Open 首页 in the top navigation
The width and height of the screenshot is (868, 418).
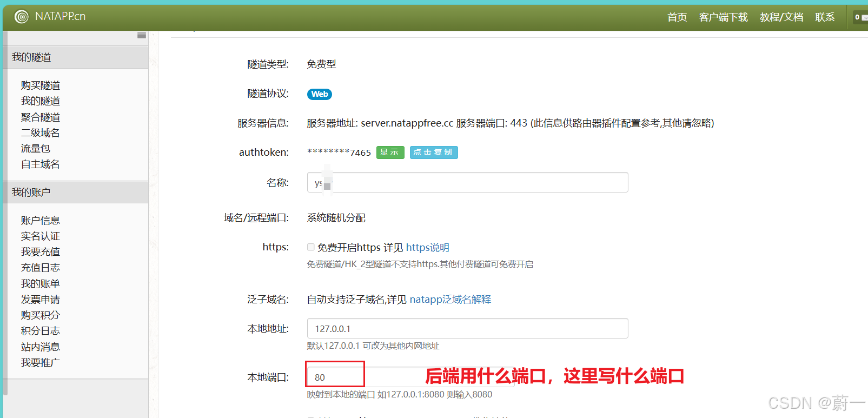pyautogui.click(x=677, y=17)
